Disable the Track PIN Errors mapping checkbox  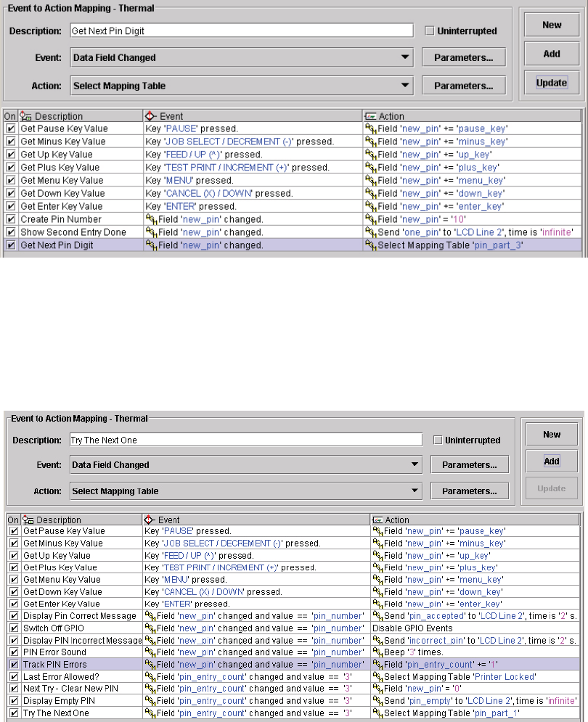[x=14, y=665]
